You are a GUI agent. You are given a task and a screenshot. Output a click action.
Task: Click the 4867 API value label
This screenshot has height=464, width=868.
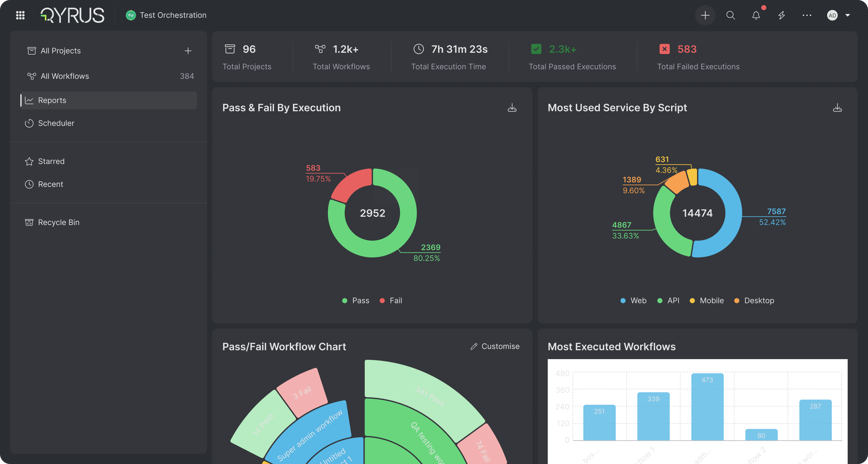point(621,225)
